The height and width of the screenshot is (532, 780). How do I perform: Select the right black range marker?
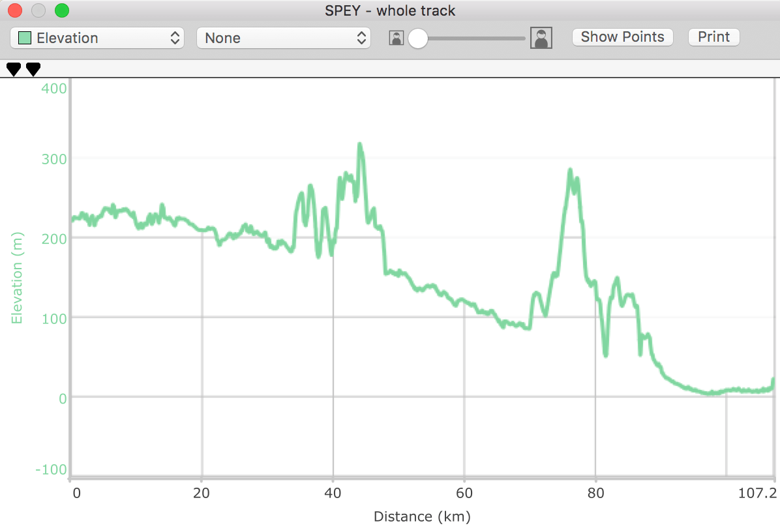[33, 69]
